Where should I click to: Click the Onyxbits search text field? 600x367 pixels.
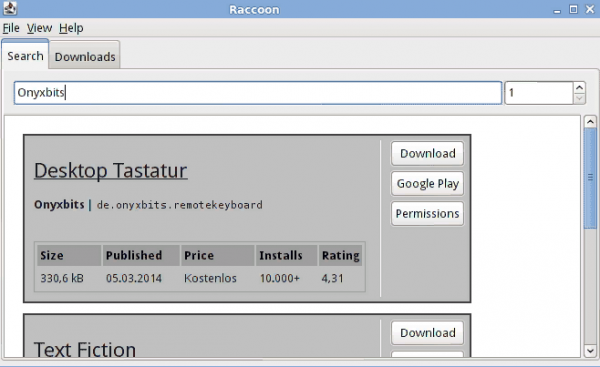point(258,93)
